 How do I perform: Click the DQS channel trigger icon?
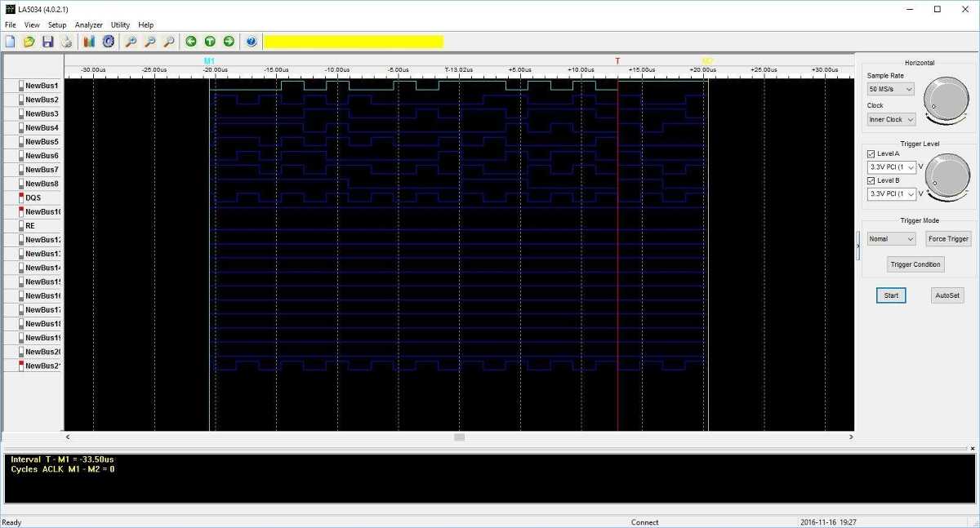21,197
